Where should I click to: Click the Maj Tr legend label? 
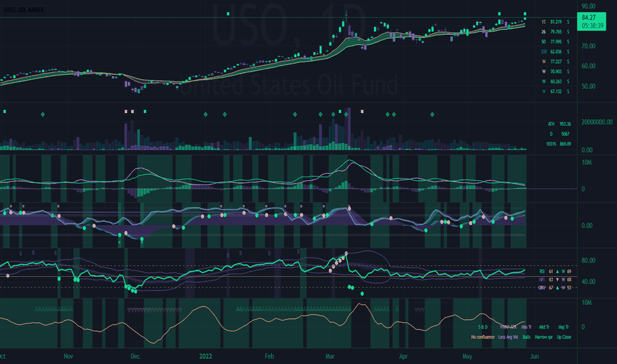(x=563, y=327)
